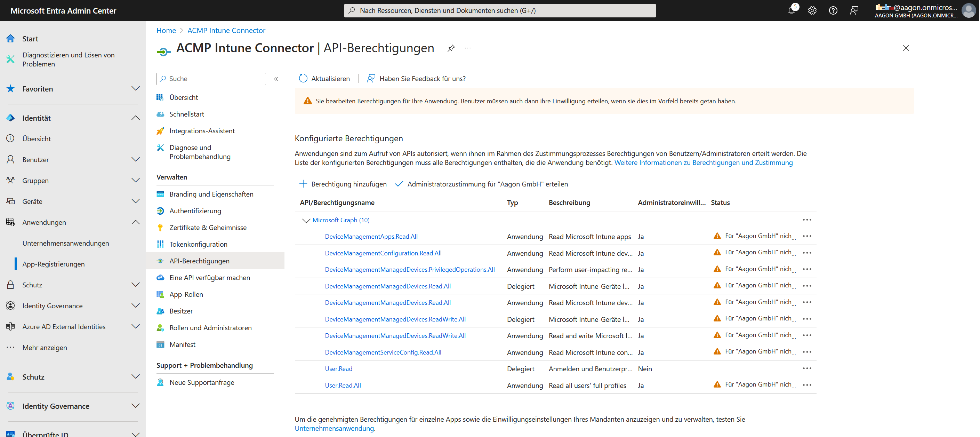Open Entra settings via gear icon
980x437 pixels.
coord(812,10)
